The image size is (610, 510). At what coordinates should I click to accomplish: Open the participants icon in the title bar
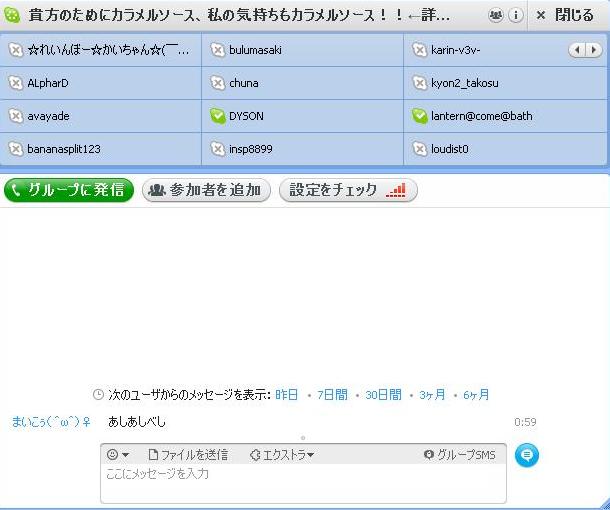coord(496,16)
